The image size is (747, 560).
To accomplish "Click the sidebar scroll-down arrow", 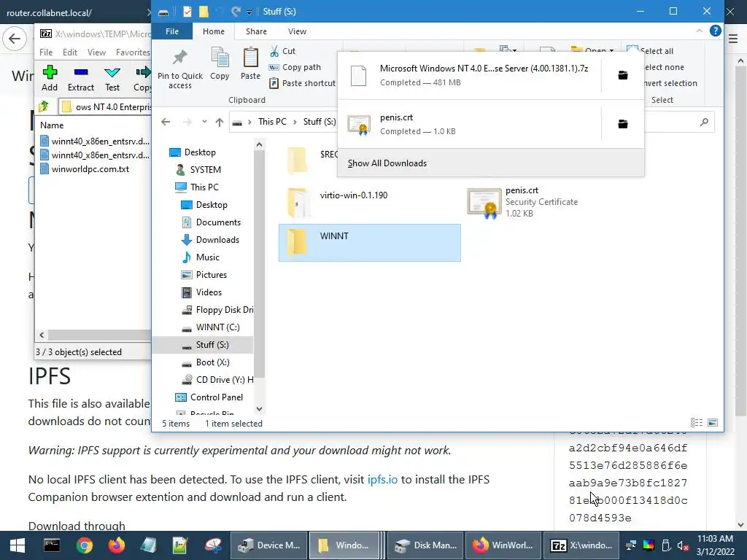I will point(259,408).
